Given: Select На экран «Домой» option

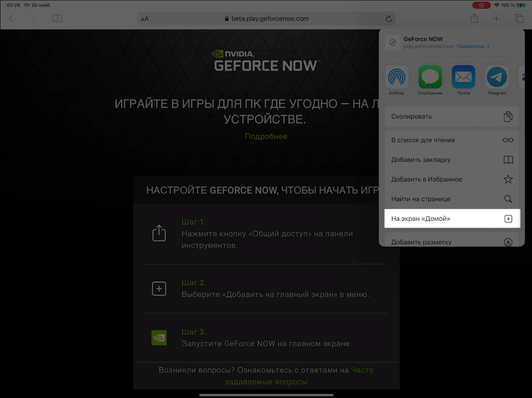Looking at the screenshot, I should point(452,219).
